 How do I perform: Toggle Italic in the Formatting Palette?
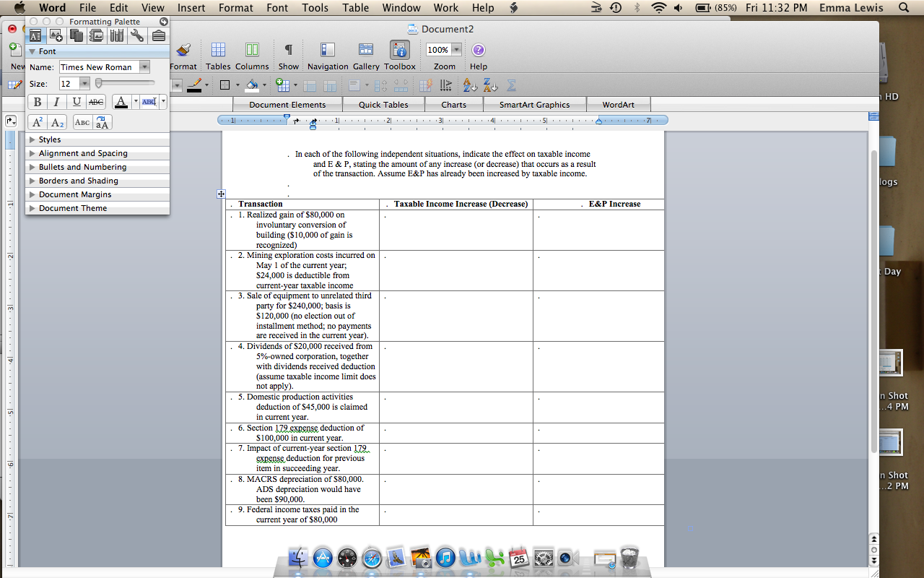point(57,102)
